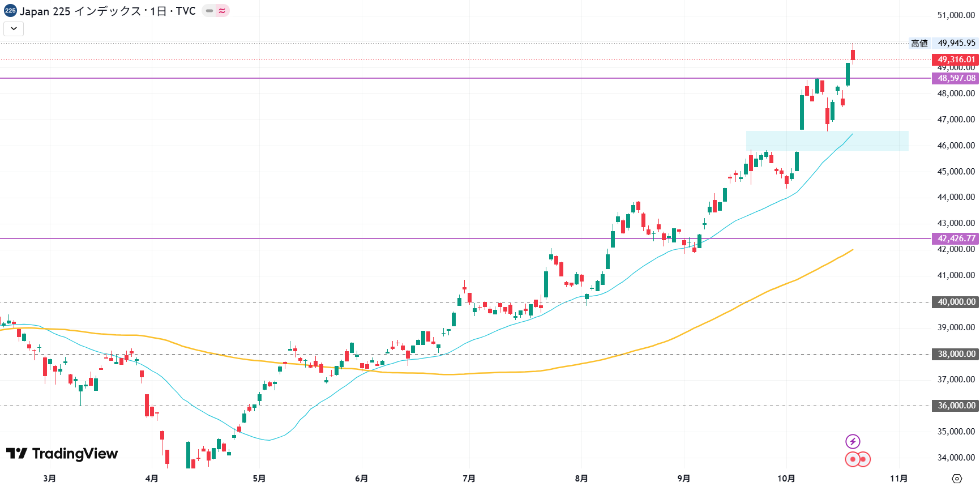Viewport: 980px width, 486px height.
Task: Open the purple lightning bolt event marker
Action: click(853, 441)
